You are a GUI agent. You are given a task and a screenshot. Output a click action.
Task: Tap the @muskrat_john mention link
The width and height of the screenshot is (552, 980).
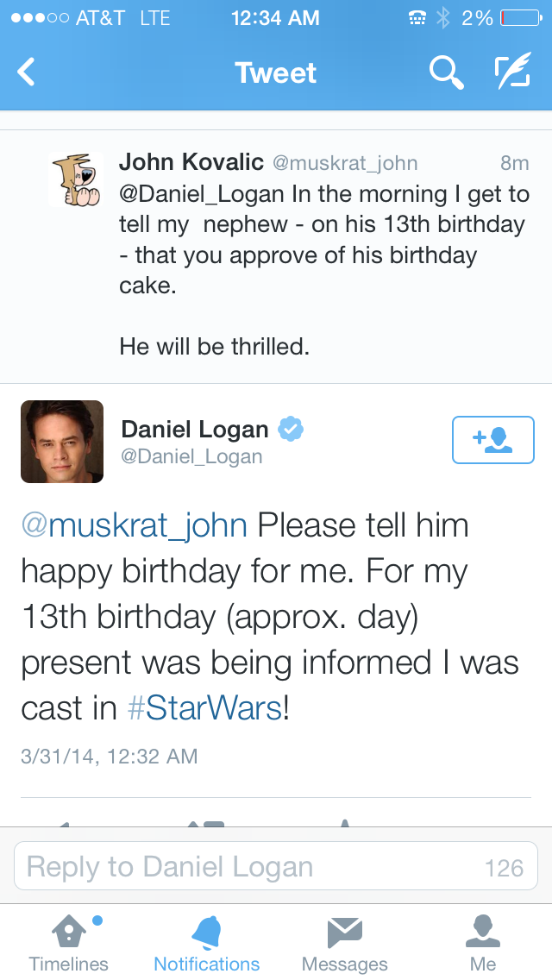pyautogui.click(x=134, y=525)
